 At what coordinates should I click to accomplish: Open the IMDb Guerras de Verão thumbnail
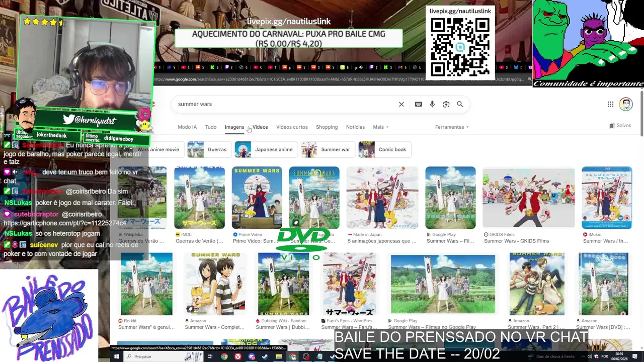[x=199, y=198]
